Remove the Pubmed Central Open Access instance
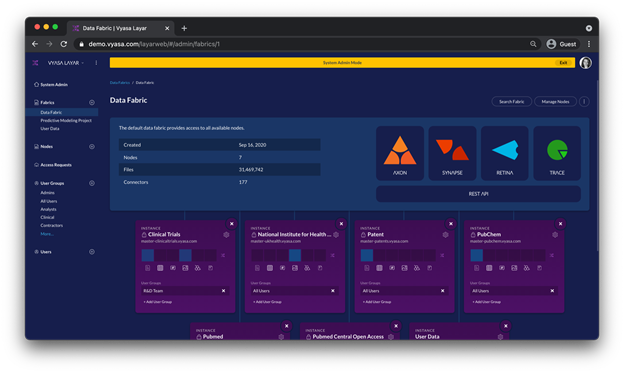 (x=396, y=326)
